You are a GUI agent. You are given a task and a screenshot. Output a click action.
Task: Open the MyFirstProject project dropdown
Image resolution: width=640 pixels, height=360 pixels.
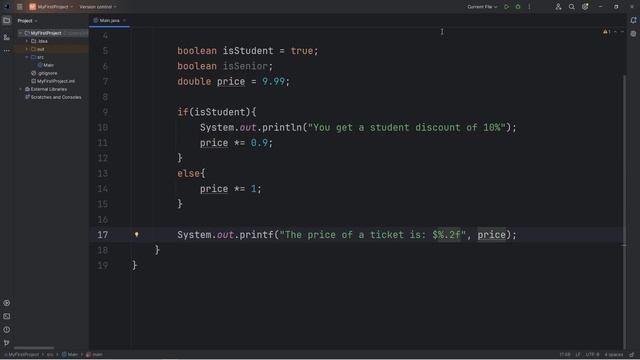51,7
